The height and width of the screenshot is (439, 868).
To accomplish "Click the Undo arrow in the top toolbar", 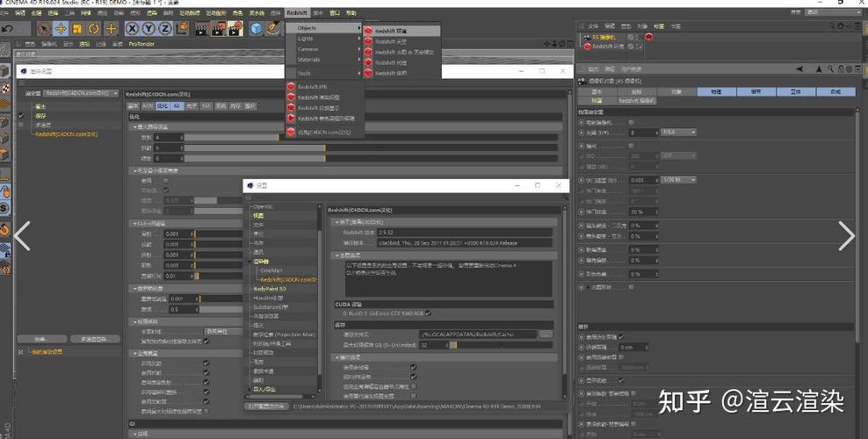I will pyautogui.click(x=7, y=29).
